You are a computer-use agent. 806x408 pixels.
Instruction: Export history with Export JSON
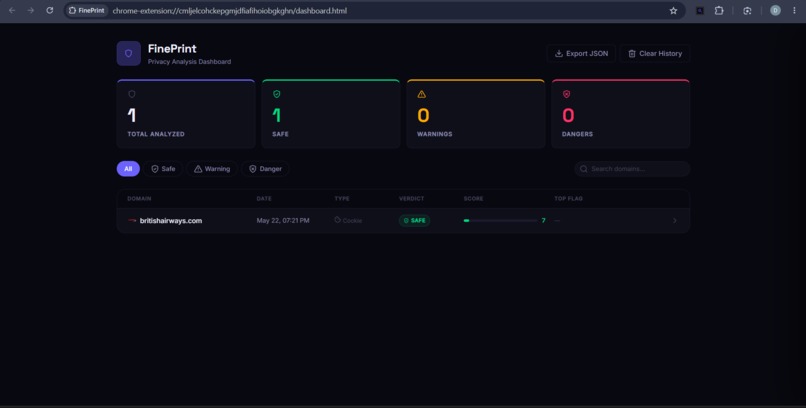coord(581,53)
